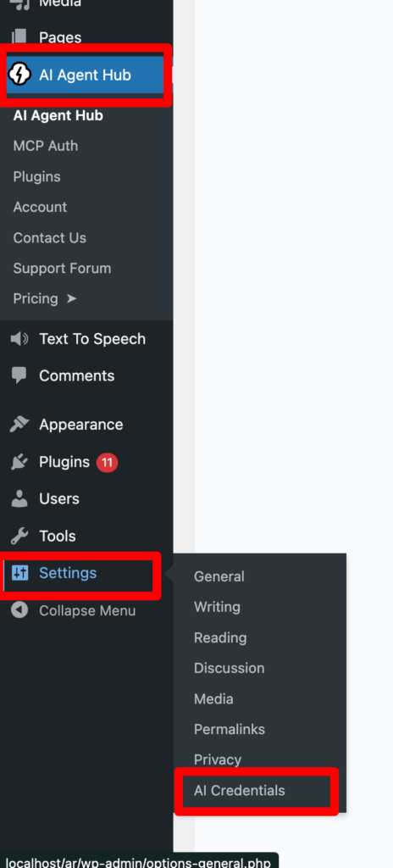
Task: Click the Settings sliders icon
Action: [x=20, y=573]
